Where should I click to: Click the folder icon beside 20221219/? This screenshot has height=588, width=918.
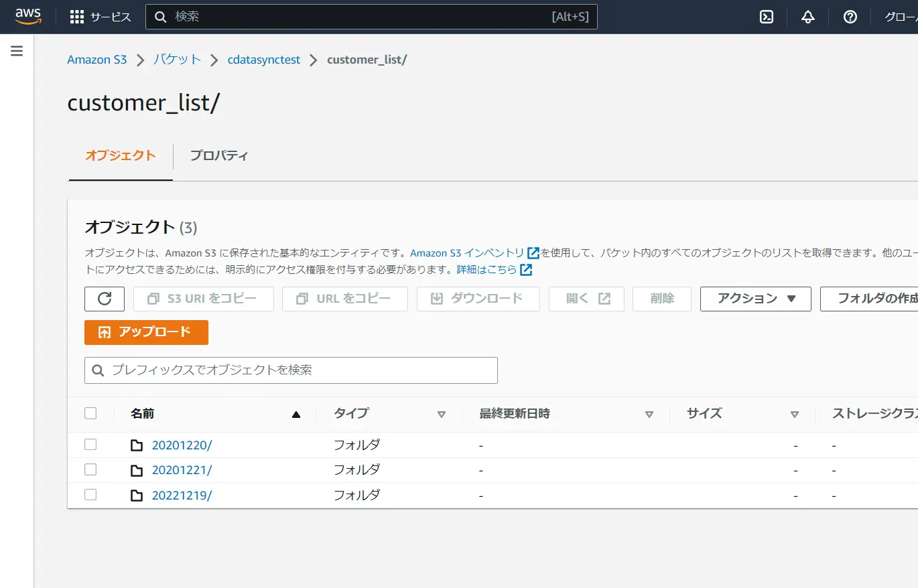137,496
